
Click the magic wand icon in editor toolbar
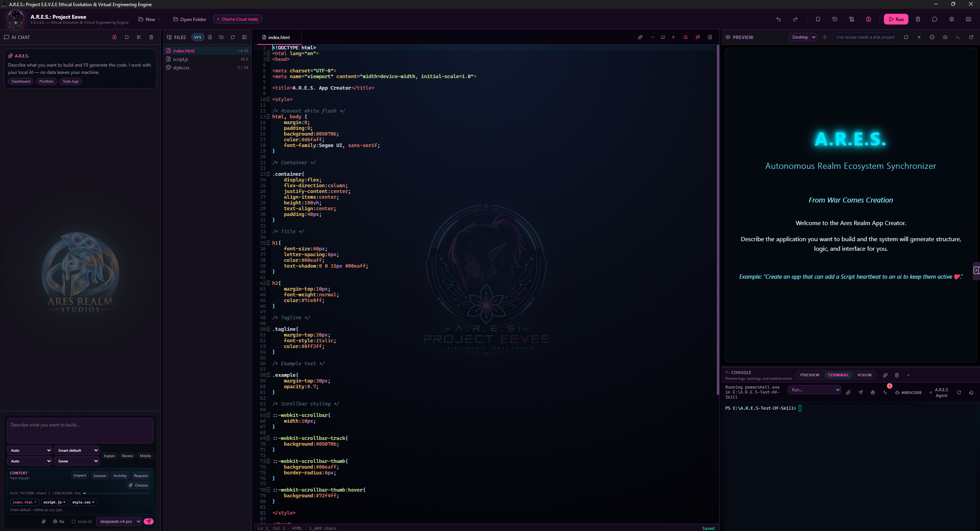698,37
